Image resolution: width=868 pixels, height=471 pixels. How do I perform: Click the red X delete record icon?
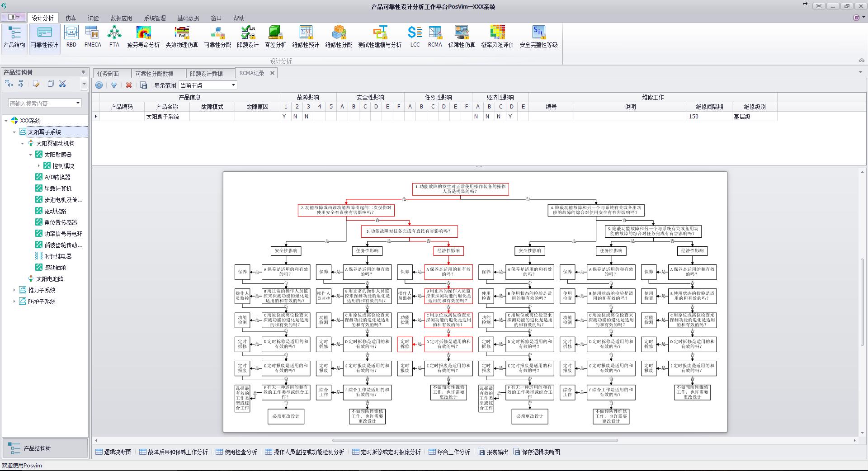129,85
